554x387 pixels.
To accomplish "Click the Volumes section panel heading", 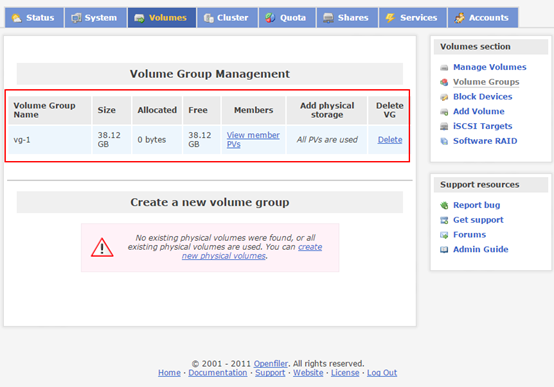I will point(490,47).
